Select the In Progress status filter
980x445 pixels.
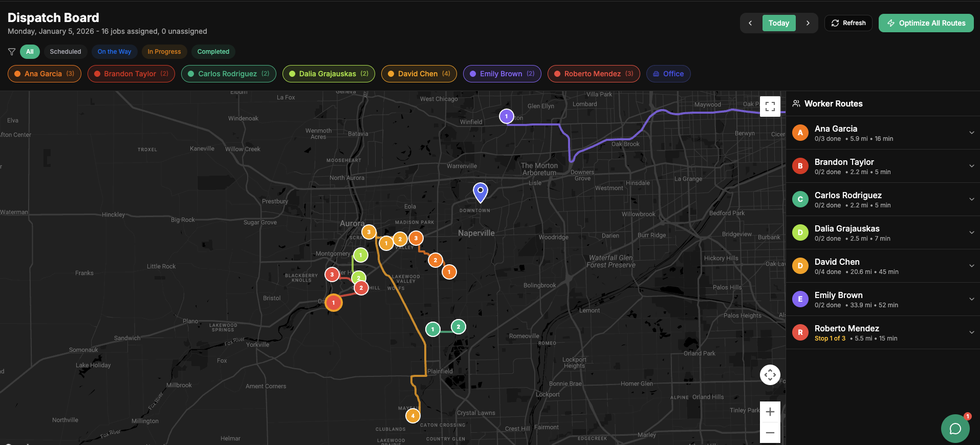[164, 52]
